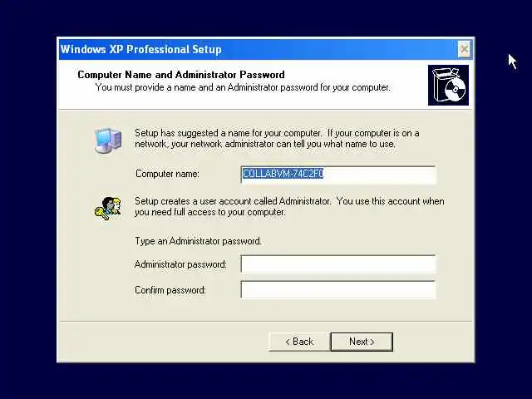Go back with the Back button
Image resolution: width=532 pixels, height=399 pixels.
(x=299, y=342)
